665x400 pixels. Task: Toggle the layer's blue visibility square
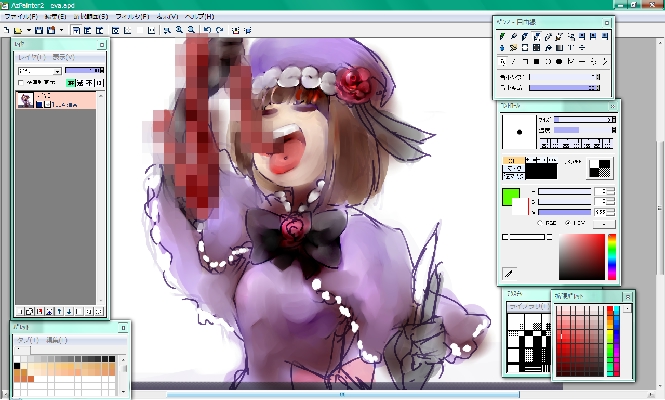[39, 104]
